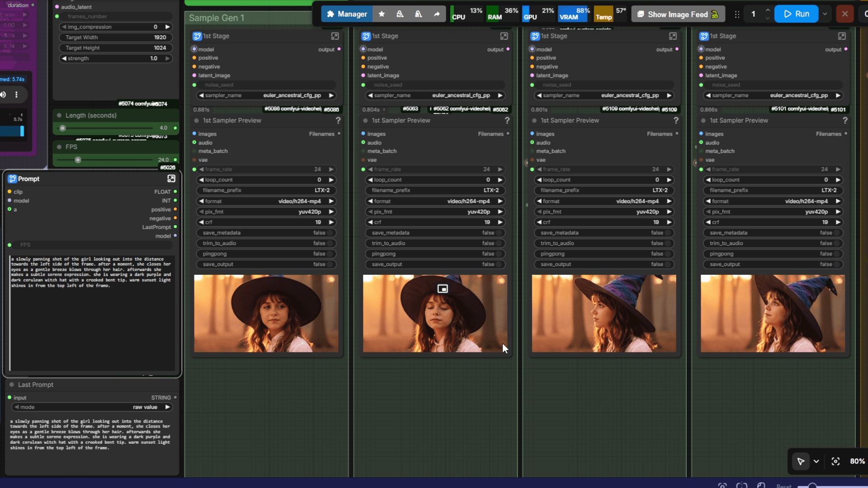Screen dimensions: 868x488
Task: Click inside the Prompt text area
Action: tap(92, 313)
